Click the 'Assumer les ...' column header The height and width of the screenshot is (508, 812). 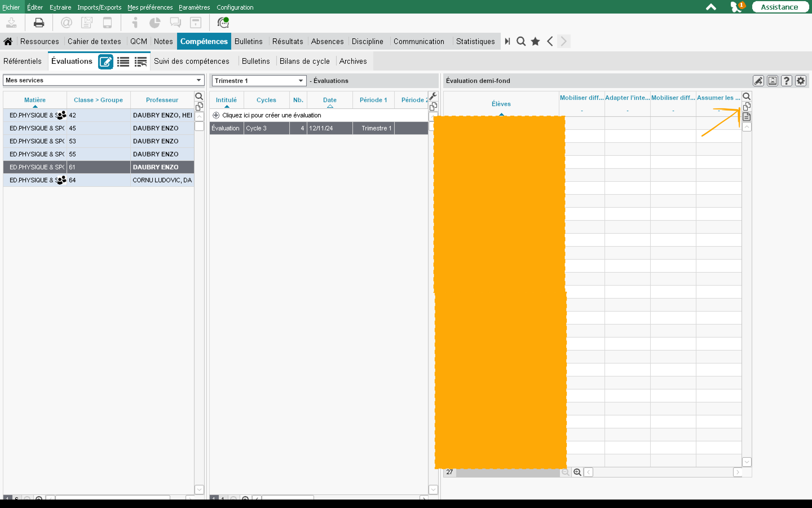tap(718, 98)
